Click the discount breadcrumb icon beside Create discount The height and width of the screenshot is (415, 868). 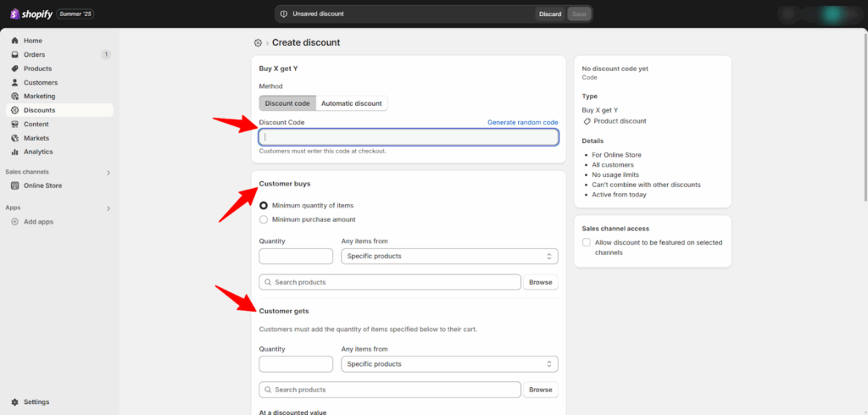258,42
